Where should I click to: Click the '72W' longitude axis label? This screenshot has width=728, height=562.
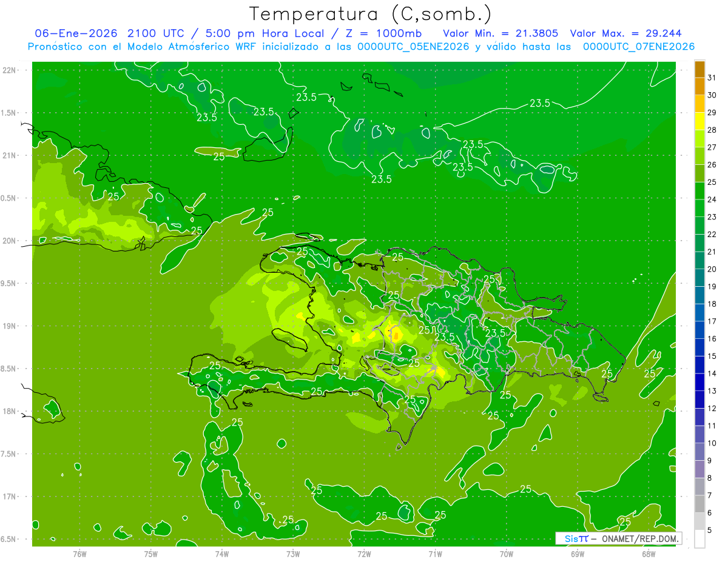tap(364, 554)
